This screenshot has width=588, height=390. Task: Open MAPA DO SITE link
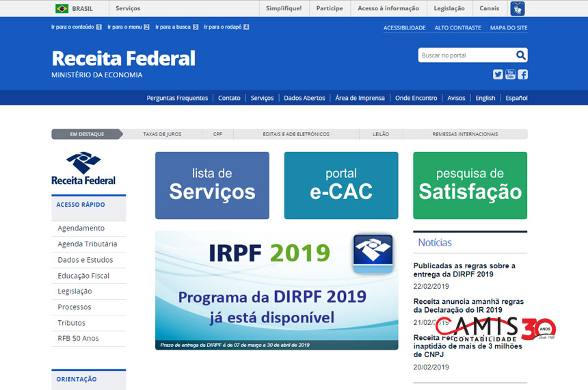point(509,28)
